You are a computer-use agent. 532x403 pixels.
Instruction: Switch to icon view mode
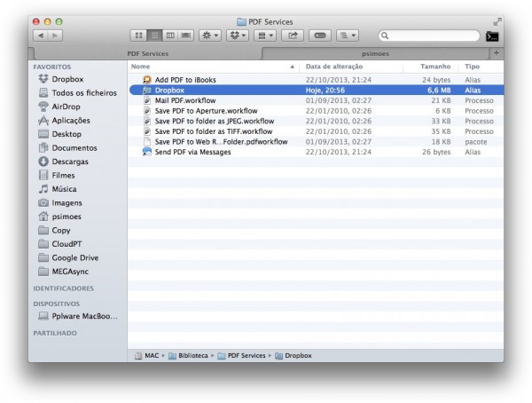click(x=138, y=36)
